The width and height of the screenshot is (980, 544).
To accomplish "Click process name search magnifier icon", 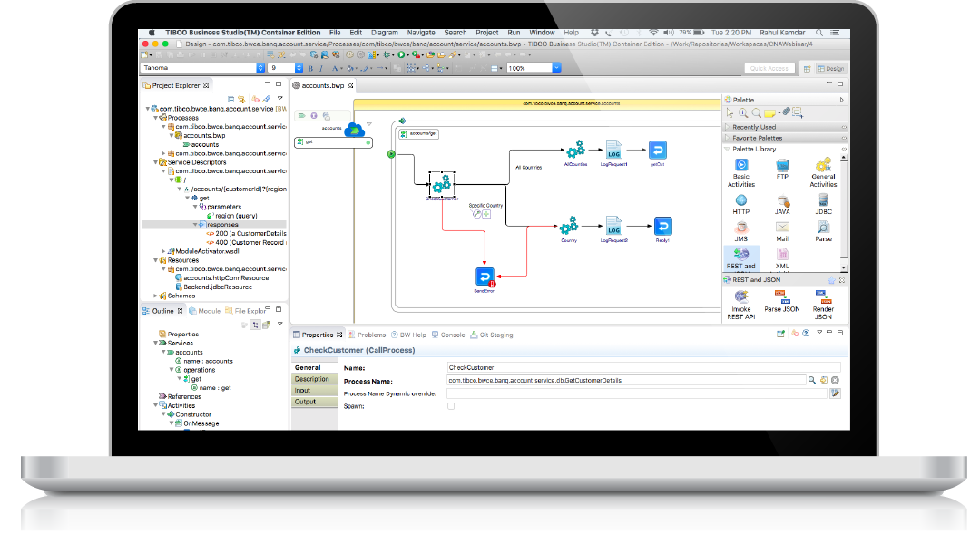I will (x=812, y=380).
